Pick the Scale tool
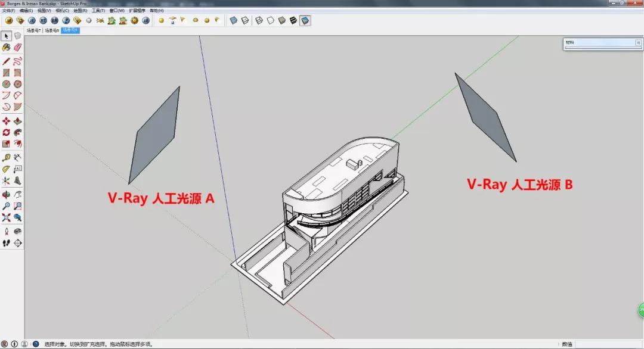Viewport: 644px width, 349px height. pos(6,144)
